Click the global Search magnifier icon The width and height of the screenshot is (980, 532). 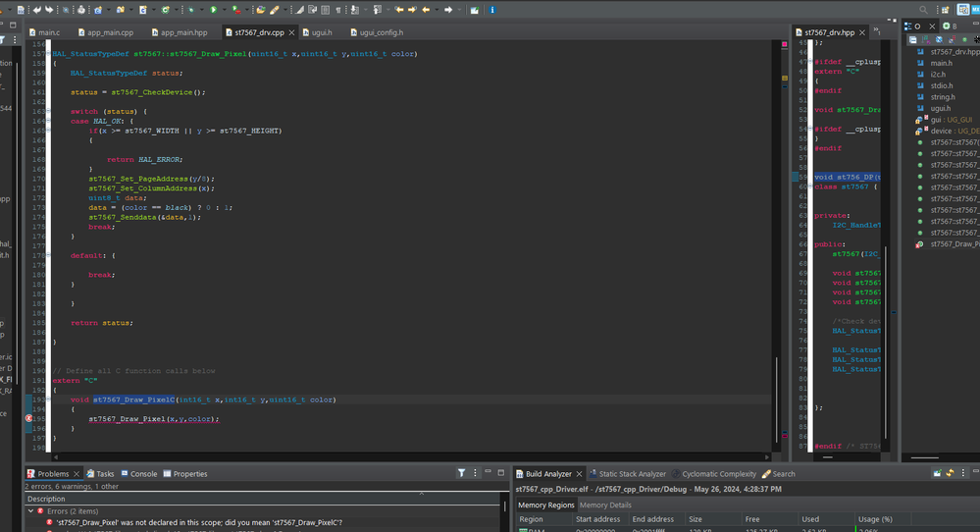click(x=924, y=10)
